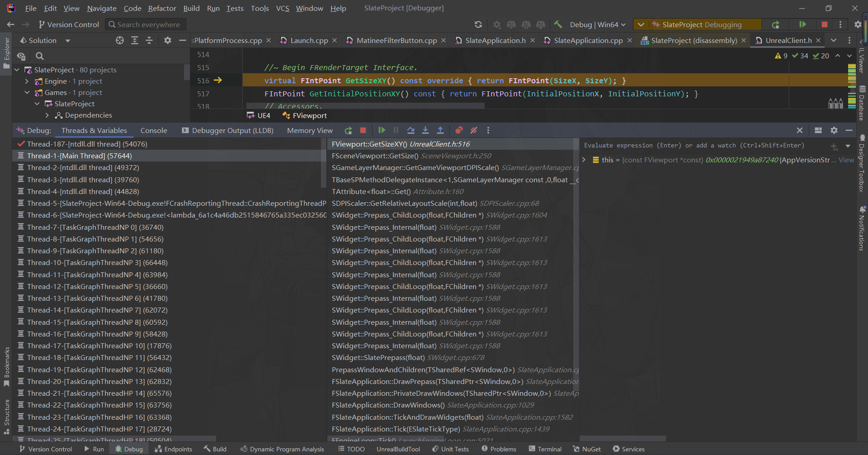Open the Terminal tool window

[545, 449]
